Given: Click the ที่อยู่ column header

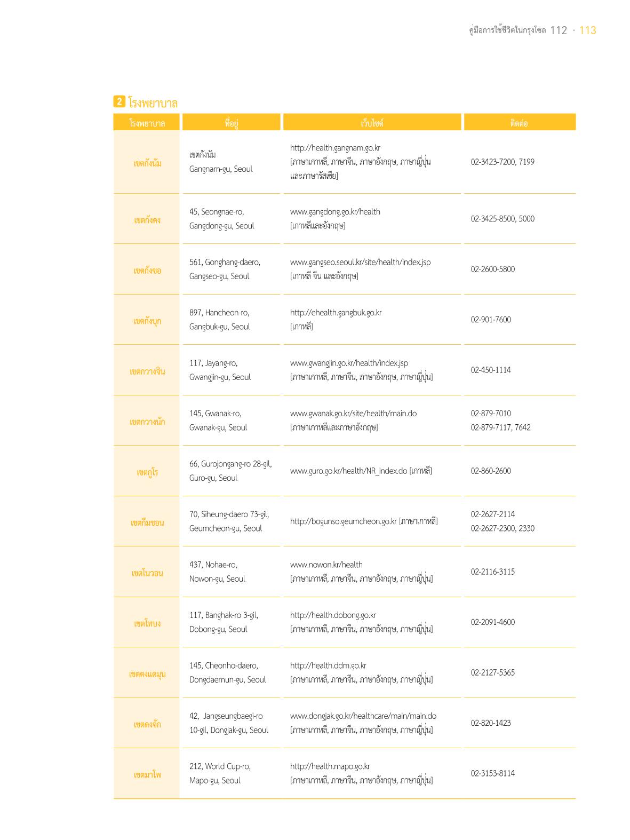Looking at the screenshot, I should click(x=231, y=122).
